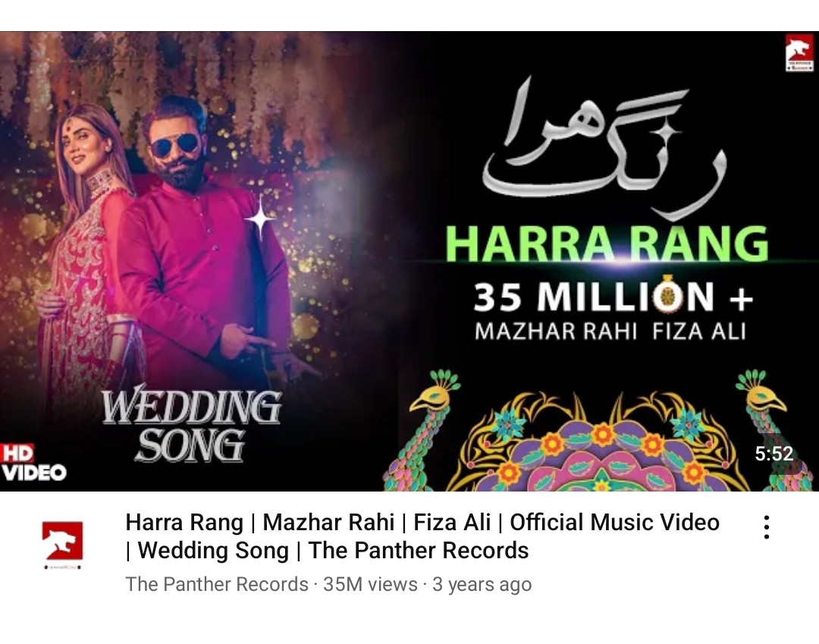Click the white sparkle star on thumbnail
819x644 pixels.
point(260,219)
